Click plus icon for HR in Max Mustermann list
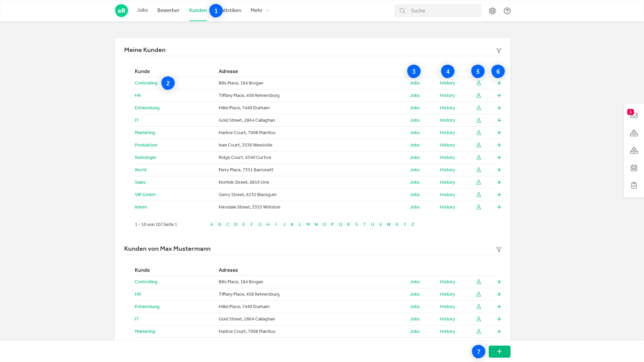The height and width of the screenshot is (362, 644). [499, 294]
